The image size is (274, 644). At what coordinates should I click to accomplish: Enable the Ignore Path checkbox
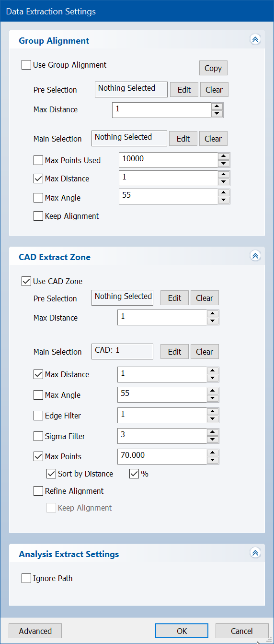pyautogui.click(x=26, y=578)
